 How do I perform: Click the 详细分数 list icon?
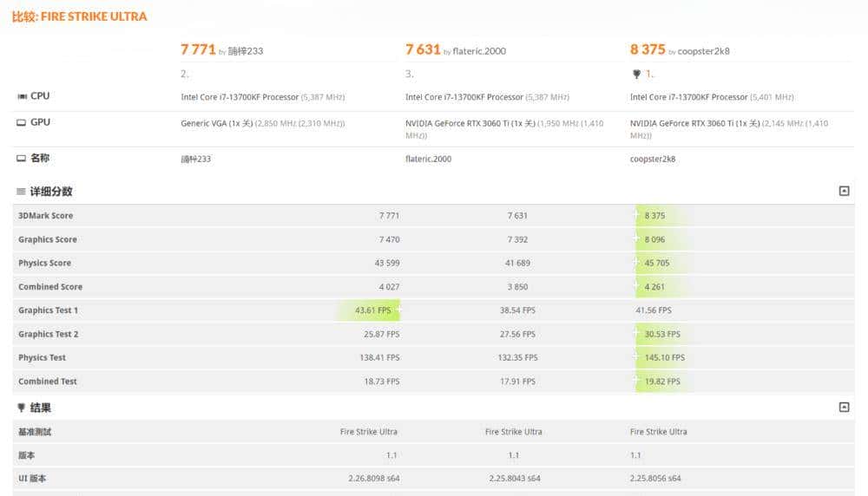pyautogui.click(x=21, y=192)
